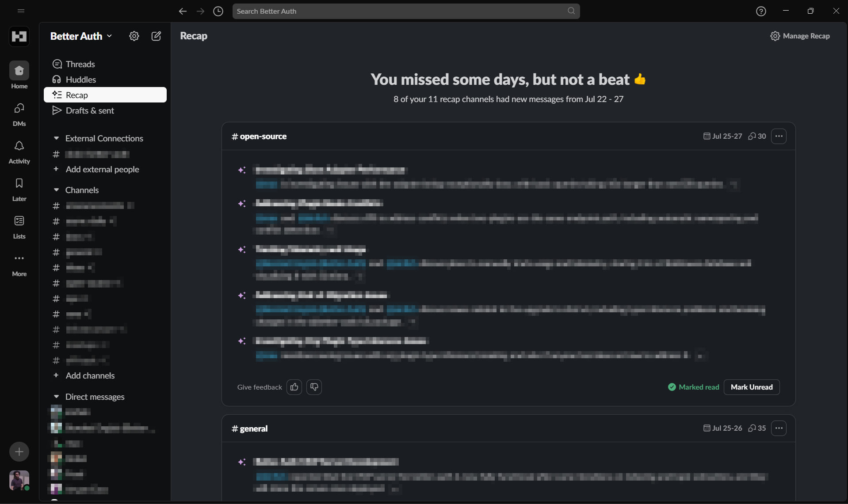Give thumbs down feedback on open-source recap
848x504 pixels.
314,387
